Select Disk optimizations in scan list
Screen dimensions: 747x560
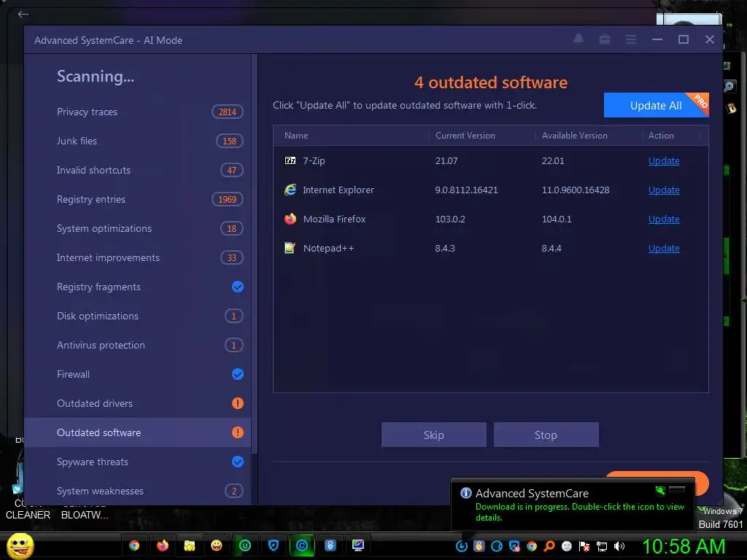(x=137, y=316)
